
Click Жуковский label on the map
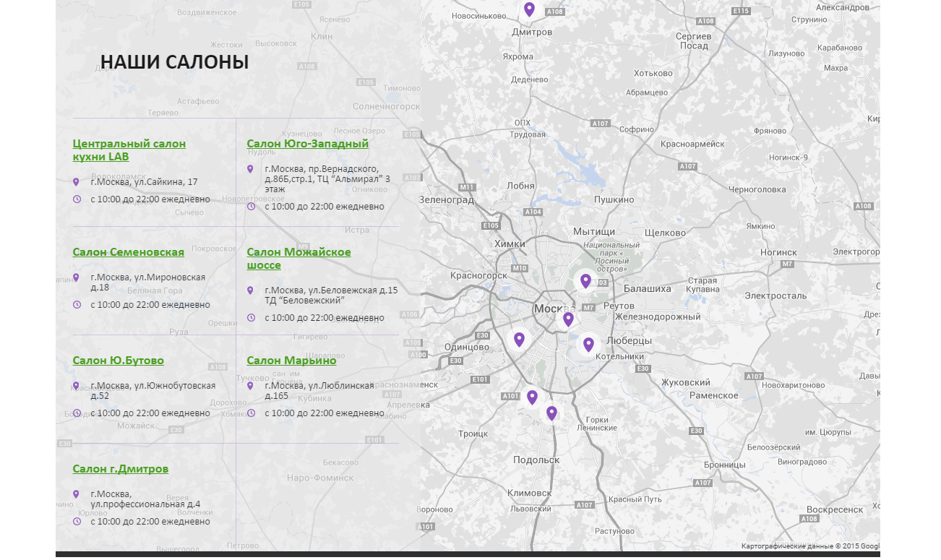[x=686, y=382]
